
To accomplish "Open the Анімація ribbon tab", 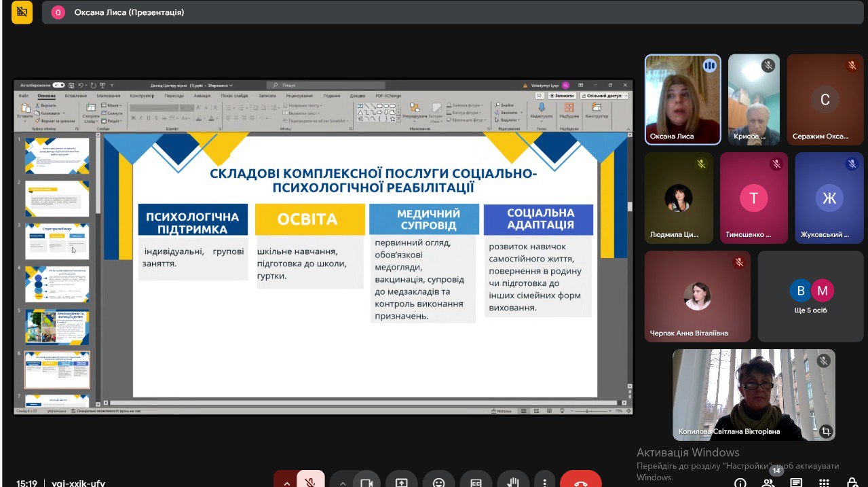I will (x=202, y=96).
